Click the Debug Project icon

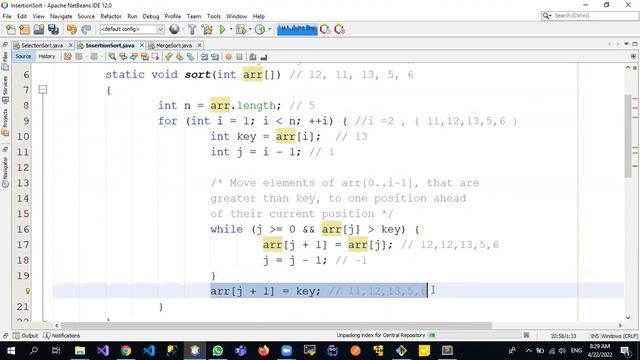coord(241,29)
